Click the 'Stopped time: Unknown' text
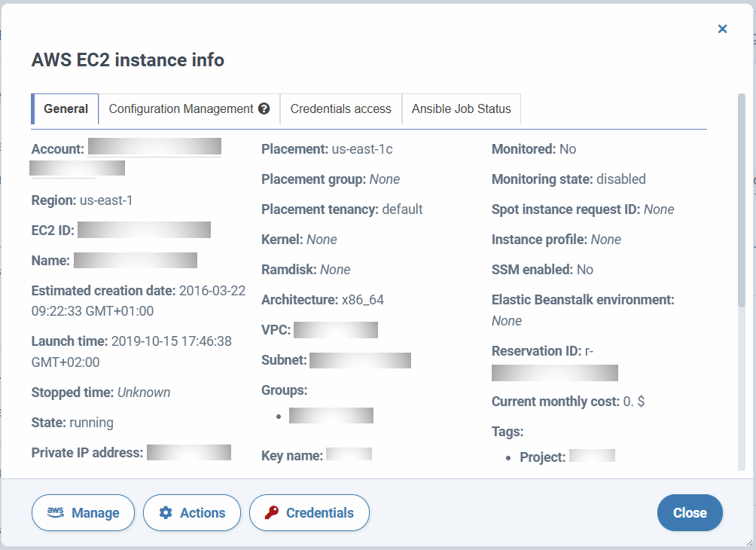Screen dimensions: 756x550 (101, 393)
